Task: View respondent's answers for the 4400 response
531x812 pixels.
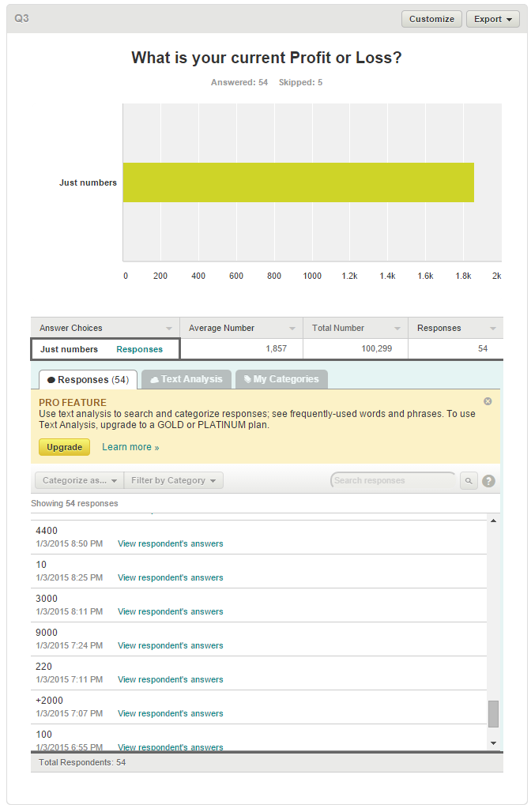Action: click(170, 543)
